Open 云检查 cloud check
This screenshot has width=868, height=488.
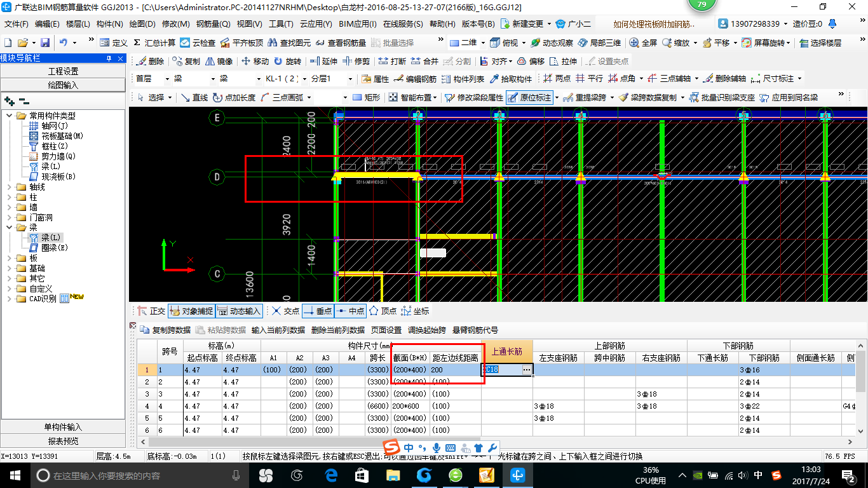[198, 43]
